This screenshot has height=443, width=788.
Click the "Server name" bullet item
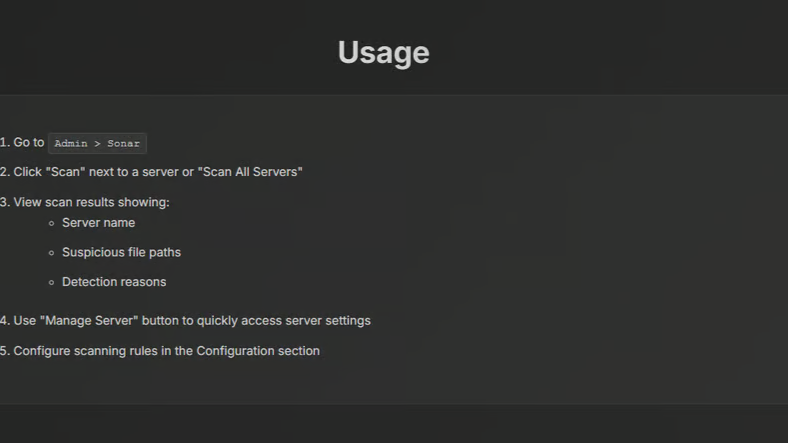98,223
